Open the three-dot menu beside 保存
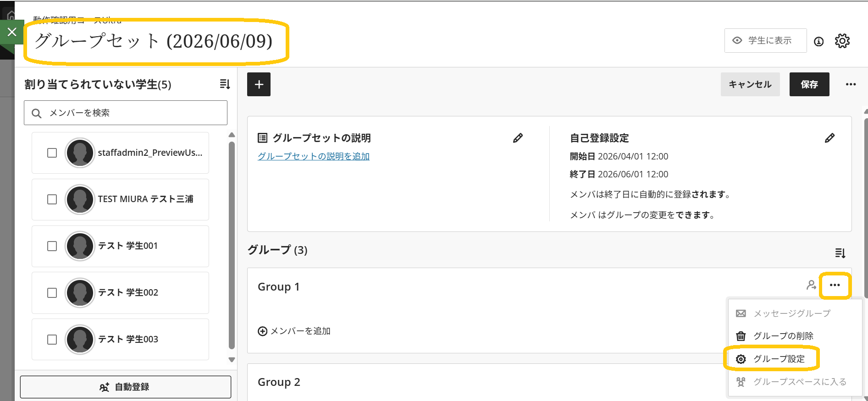 tap(851, 84)
